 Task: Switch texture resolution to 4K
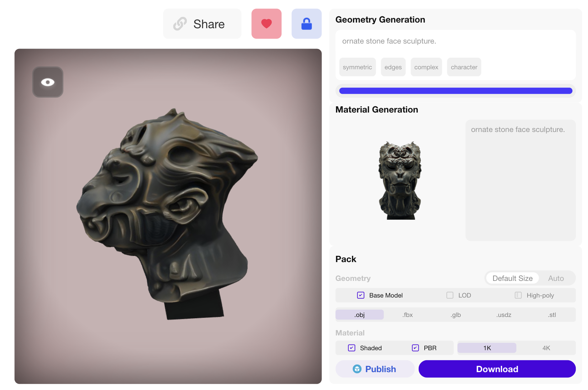coord(546,348)
